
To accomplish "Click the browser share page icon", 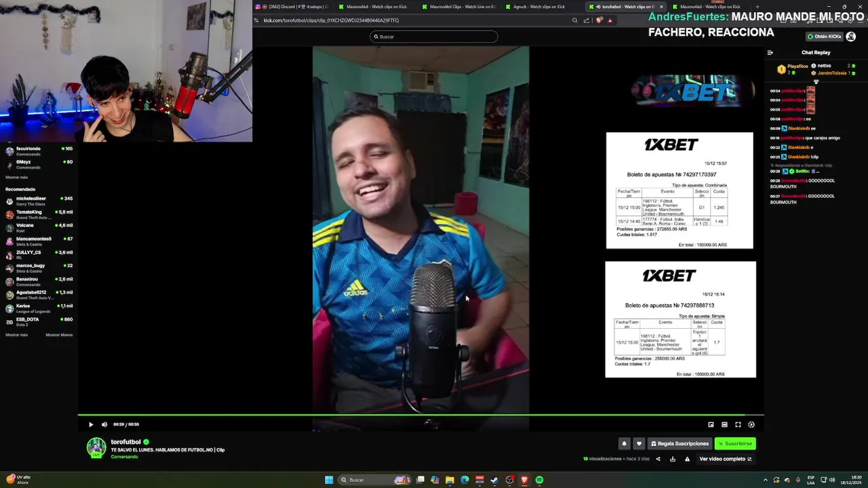I will click(x=587, y=20).
